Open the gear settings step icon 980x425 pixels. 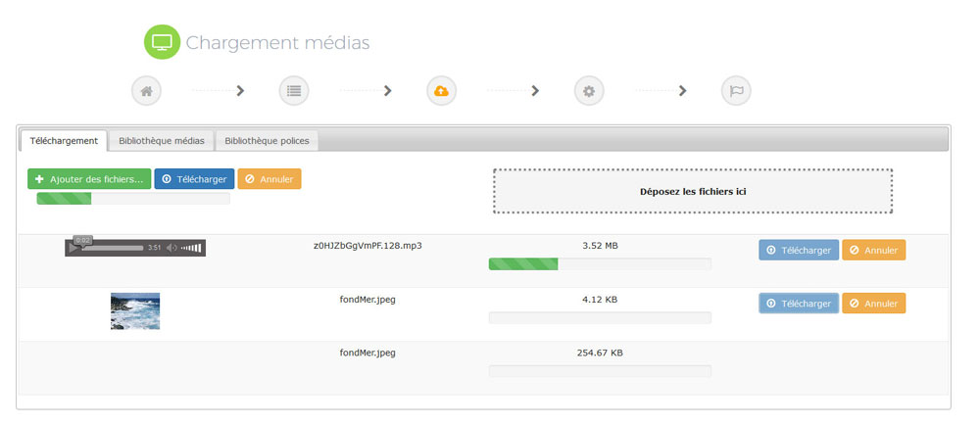[x=589, y=91]
